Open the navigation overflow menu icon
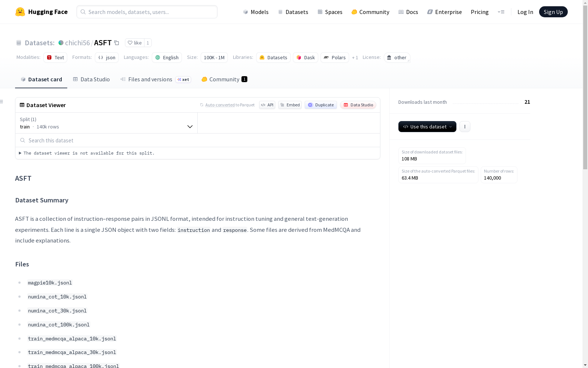Image resolution: width=588 pixels, height=368 pixels. pos(501,12)
